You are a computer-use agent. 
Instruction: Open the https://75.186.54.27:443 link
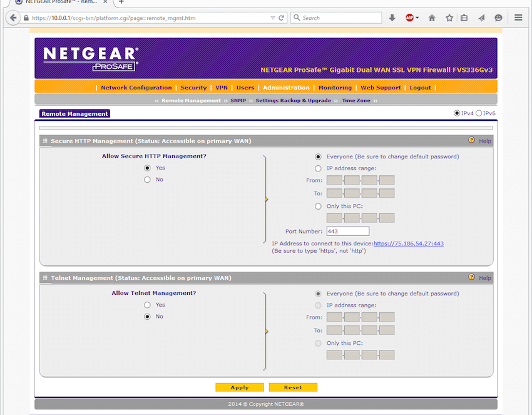409,243
